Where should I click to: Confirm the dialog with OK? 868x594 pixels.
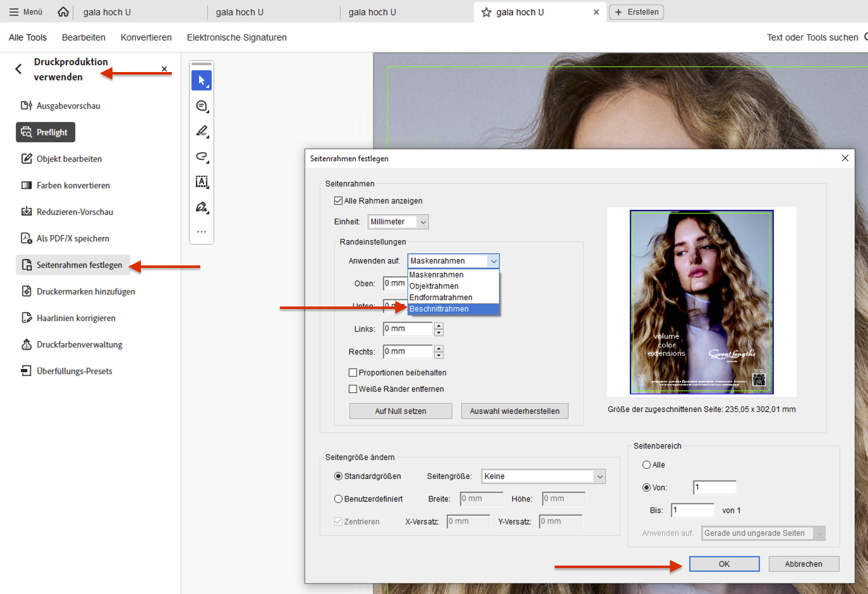724,564
